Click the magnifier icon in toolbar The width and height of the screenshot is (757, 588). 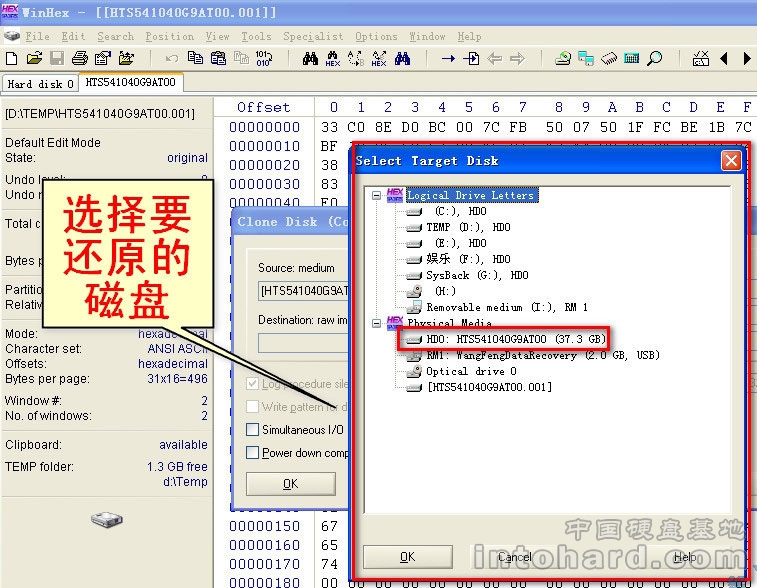click(x=654, y=59)
